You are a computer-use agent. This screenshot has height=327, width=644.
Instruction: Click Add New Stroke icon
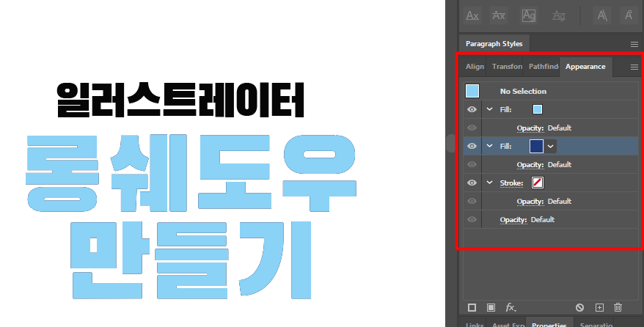[x=472, y=307]
